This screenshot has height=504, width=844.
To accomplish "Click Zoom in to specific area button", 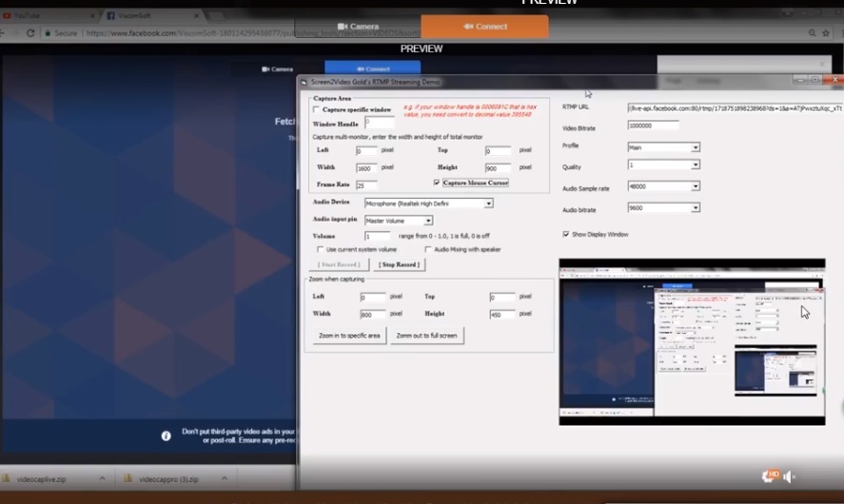I will (348, 336).
